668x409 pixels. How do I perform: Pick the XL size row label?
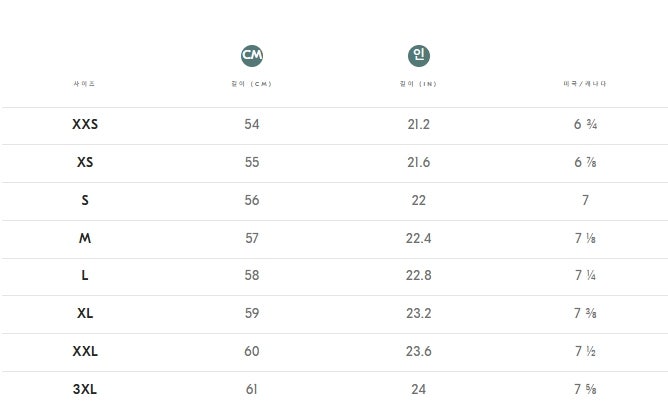(x=85, y=313)
